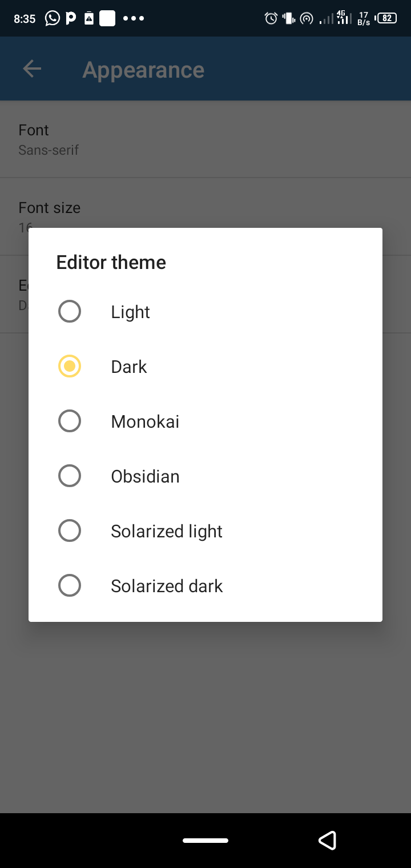Choose the Solarized dark theme label
411x868 pixels.
167,586
